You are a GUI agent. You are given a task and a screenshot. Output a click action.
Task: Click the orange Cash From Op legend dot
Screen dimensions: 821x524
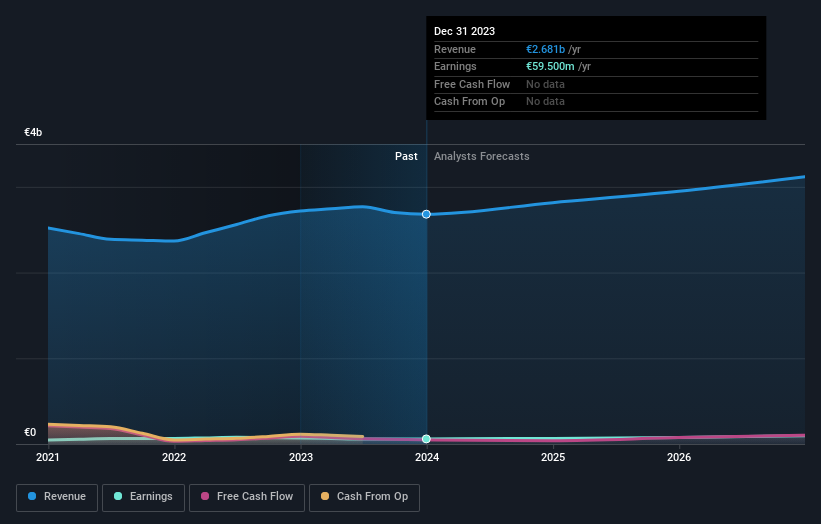point(325,496)
